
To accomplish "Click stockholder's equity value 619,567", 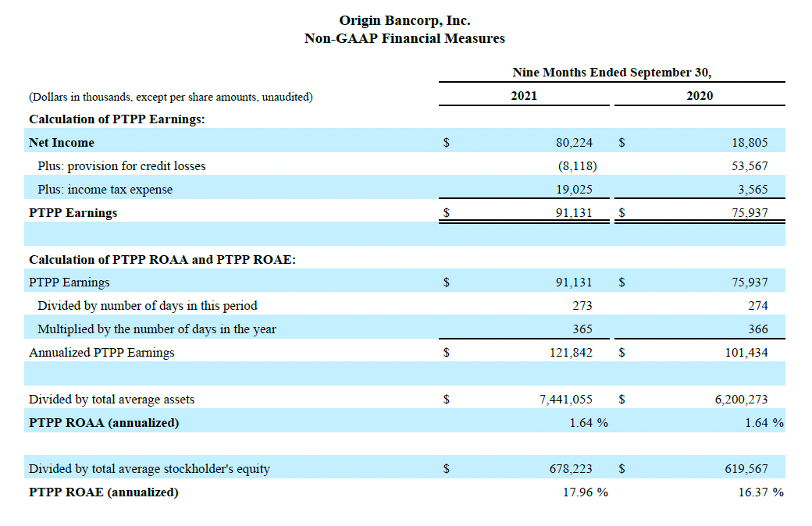I will point(746,469).
